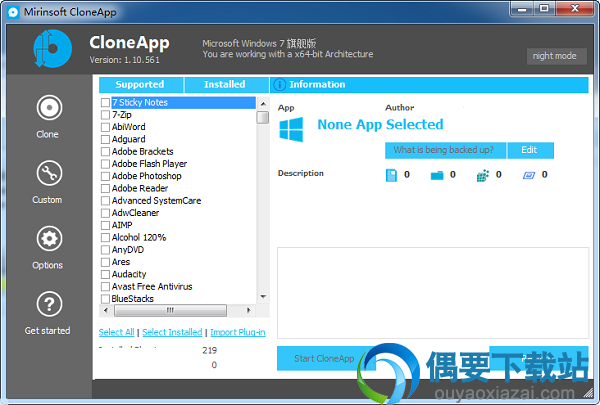The image size is (600, 405).
Task: Click horizontal scroll right arrow
Action: 249,310
